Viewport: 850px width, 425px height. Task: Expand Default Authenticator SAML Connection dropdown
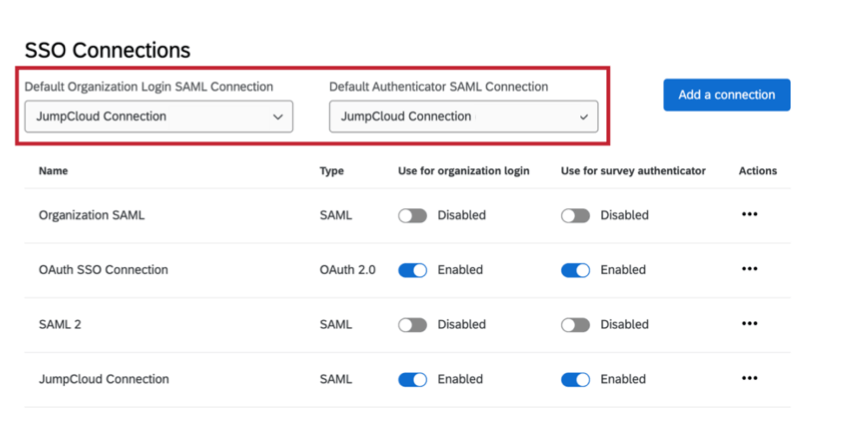[x=463, y=117]
